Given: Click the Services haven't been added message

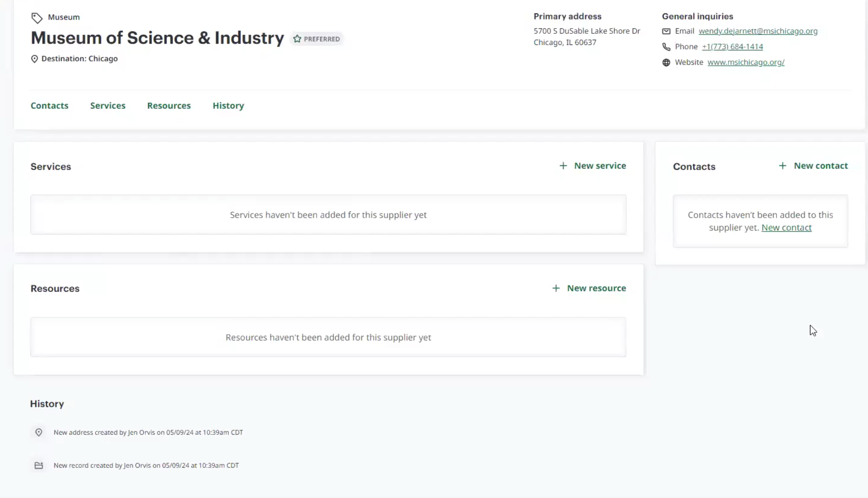Looking at the screenshot, I should [x=328, y=215].
